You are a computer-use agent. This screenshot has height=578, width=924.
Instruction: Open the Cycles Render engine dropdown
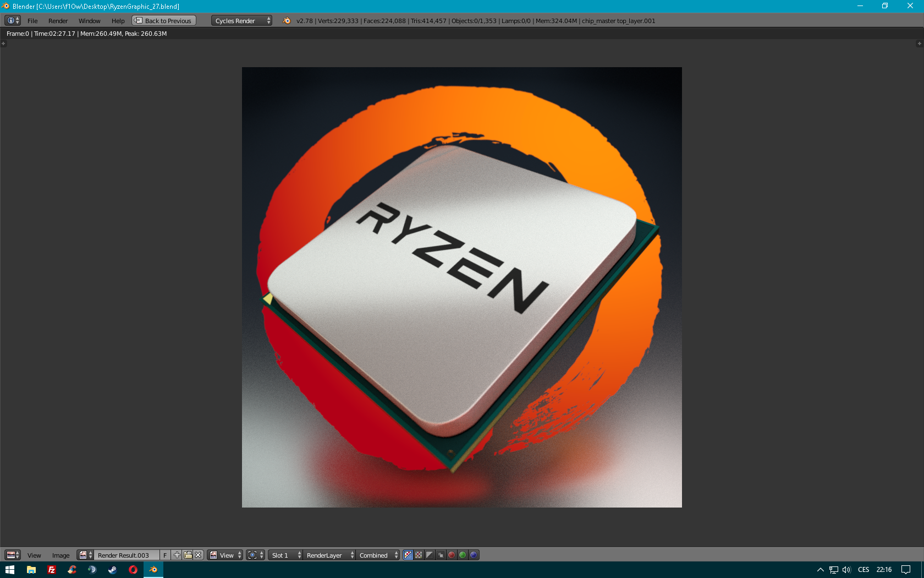241,21
